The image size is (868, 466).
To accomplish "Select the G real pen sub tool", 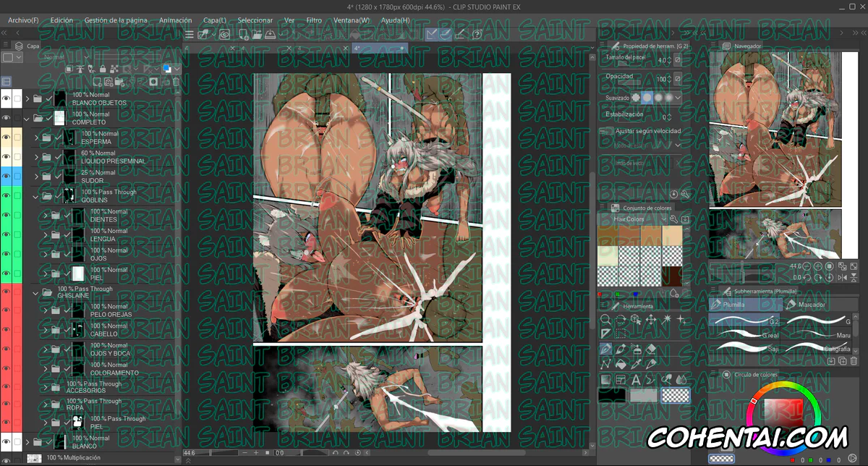I will tap(745, 334).
